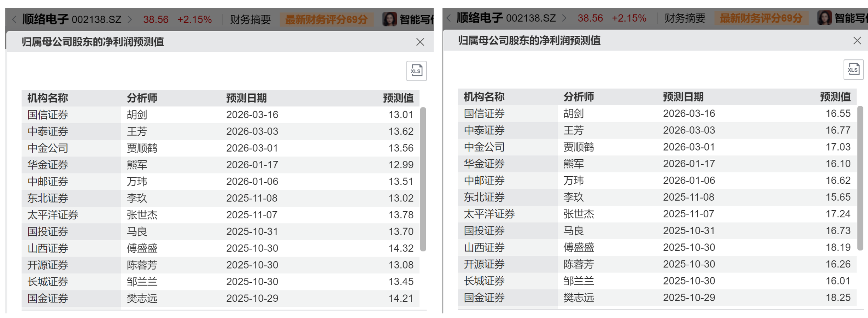
Task: Select forecast value 16.26
Action: click(838, 264)
